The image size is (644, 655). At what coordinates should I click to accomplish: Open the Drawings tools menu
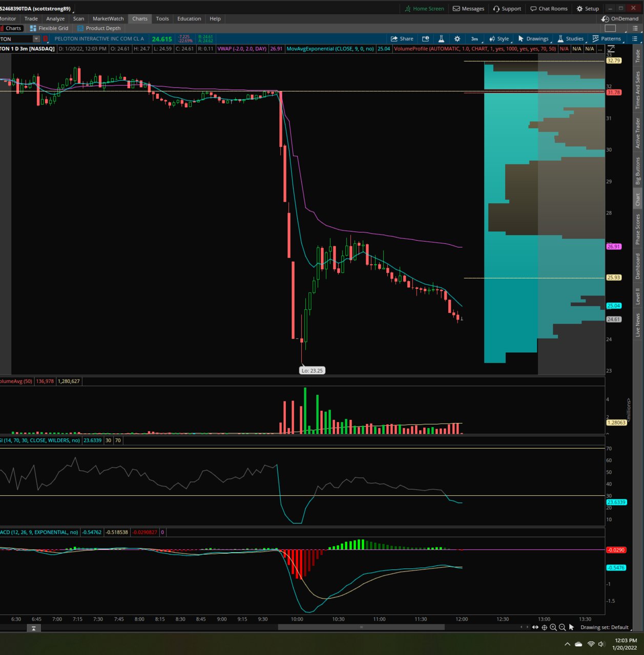(533, 39)
